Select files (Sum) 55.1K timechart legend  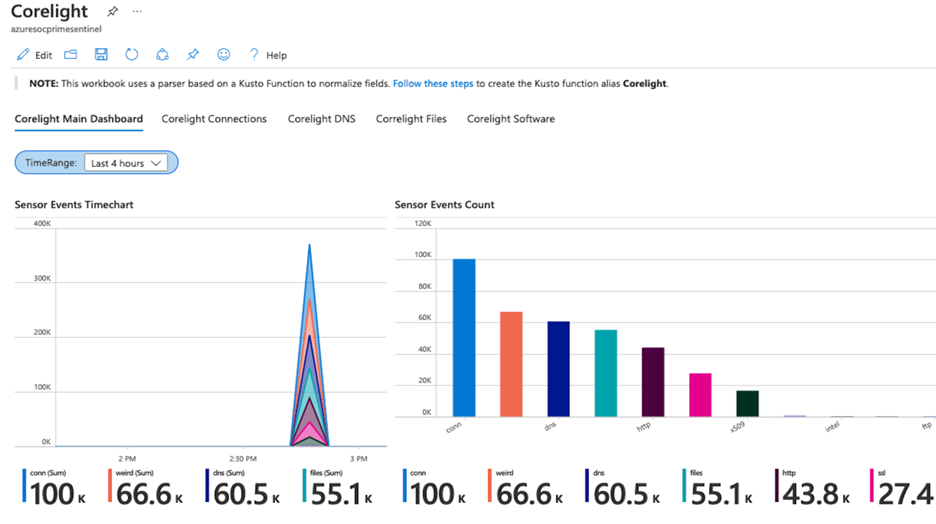(x=338, y=487)
